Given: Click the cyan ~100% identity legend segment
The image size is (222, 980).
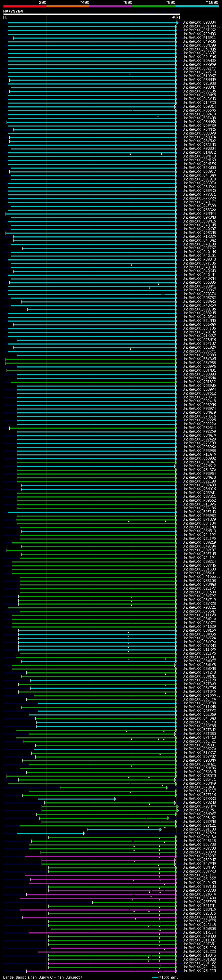Looking at the screenshot, I should pos(197,6).
